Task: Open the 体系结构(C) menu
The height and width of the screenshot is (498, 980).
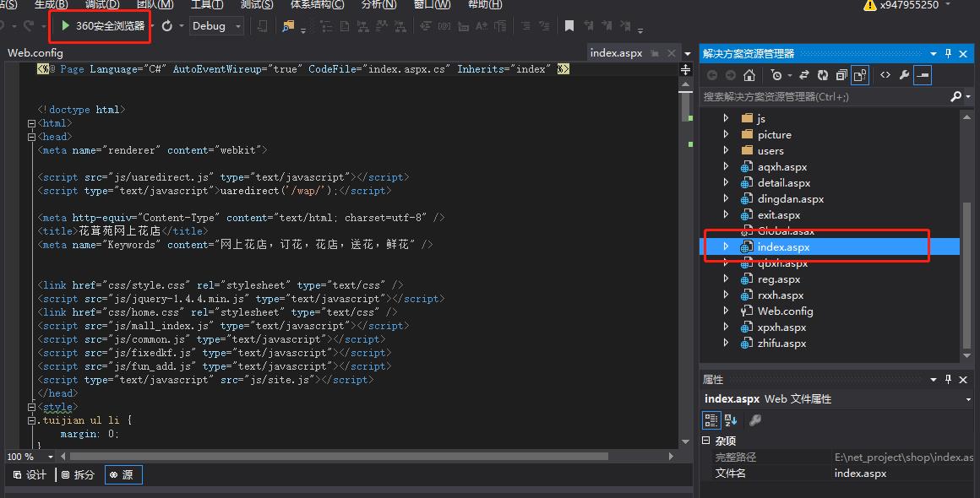Action: tap(317, 4)
